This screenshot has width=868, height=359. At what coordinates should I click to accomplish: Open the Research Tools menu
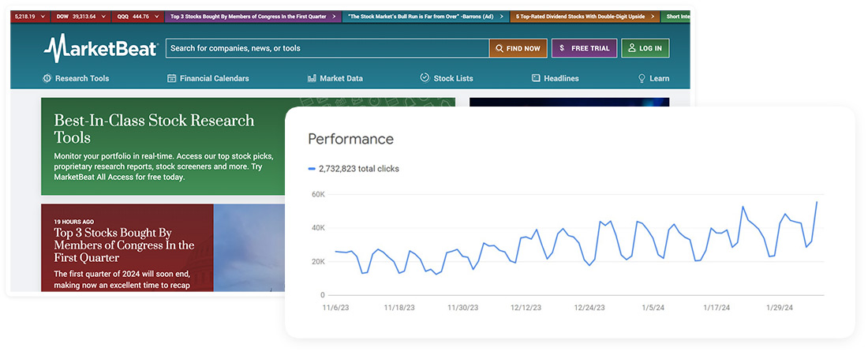pyautogui.click(x=76, y=78)
